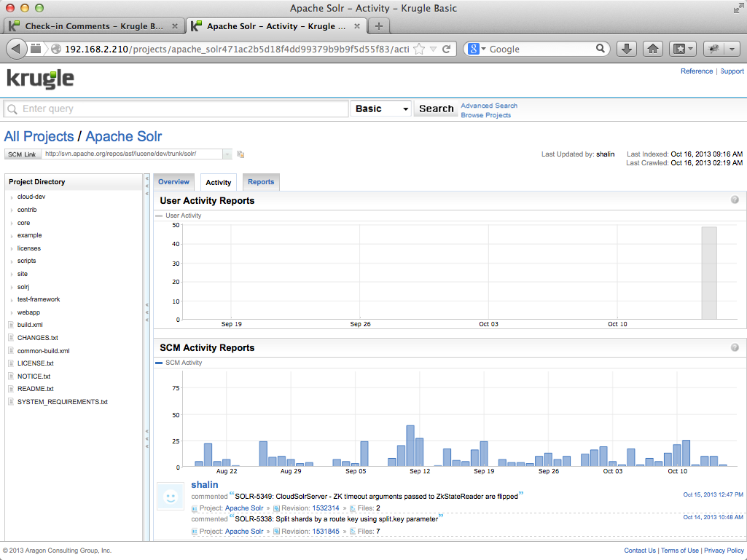The height and width of the screenshot is (560, 747).
Task: Open the Reports tab
Action: coord(261,182)
